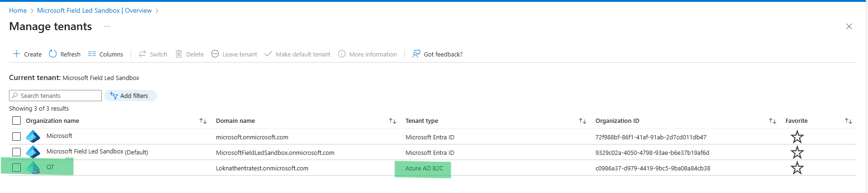Check the Microsoft tenant row checkbox
868x193 pixels.
pyautogui.click(x=17, y=137)
